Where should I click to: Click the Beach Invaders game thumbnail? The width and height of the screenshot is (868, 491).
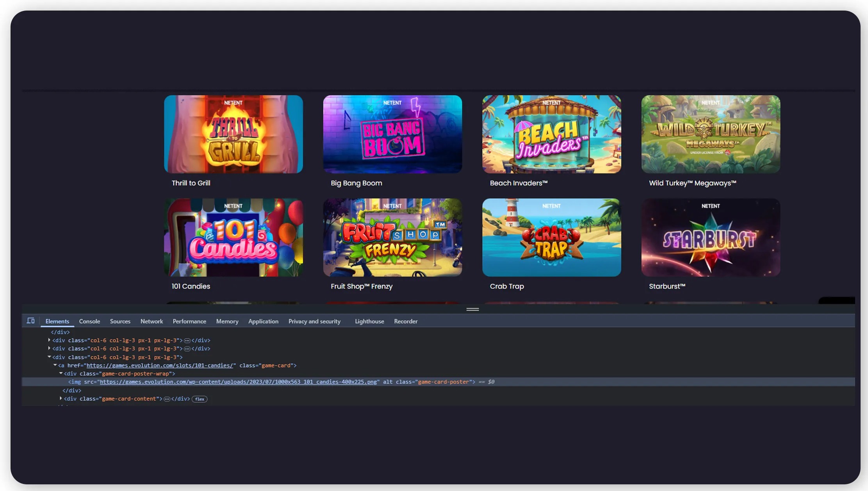[x=551, y=134]
